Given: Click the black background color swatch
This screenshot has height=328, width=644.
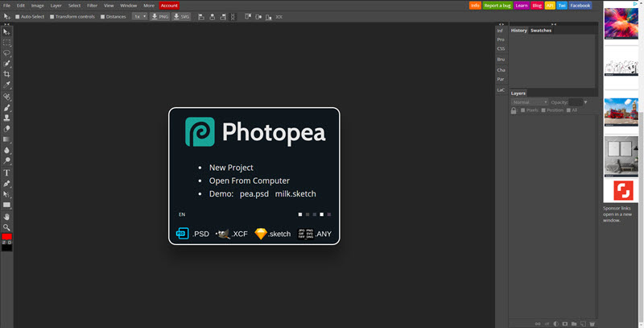Looking at the screenshot, I should (7, 248).
